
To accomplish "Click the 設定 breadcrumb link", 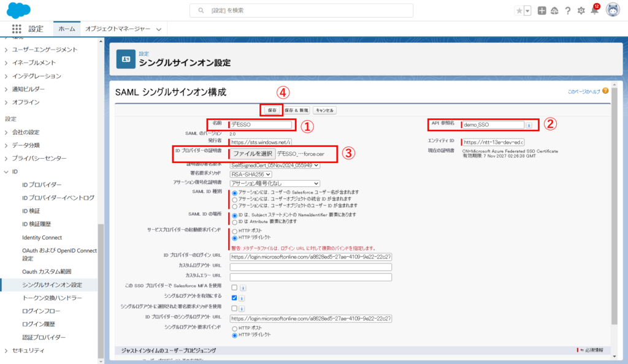I will [144, 53].
